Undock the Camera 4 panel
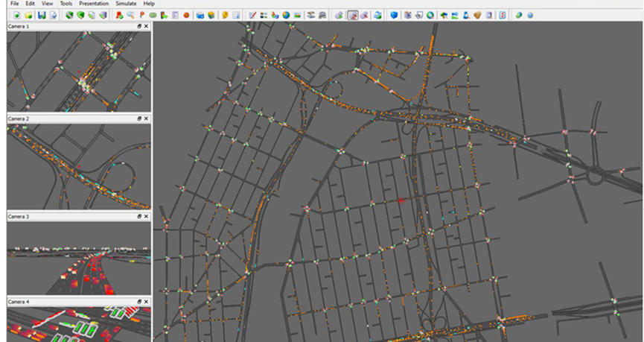The height and width of the screenshot is (342, 644). (x=139, y=302)
